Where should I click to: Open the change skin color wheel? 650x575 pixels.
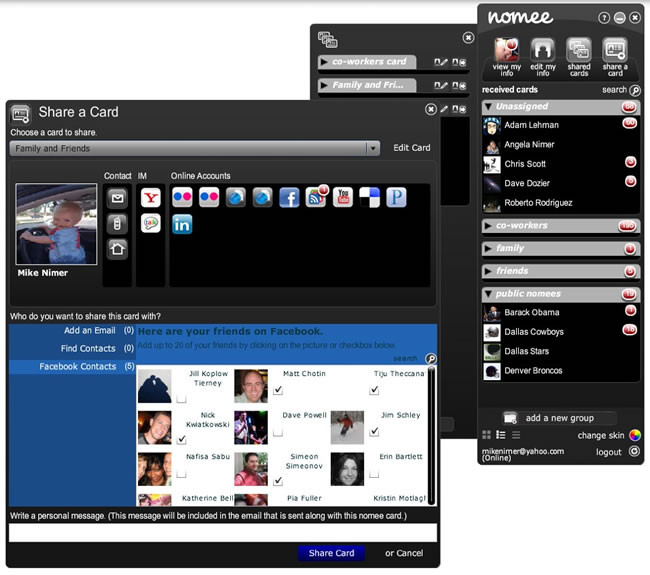pyautogui.click(x=635, y=435)
